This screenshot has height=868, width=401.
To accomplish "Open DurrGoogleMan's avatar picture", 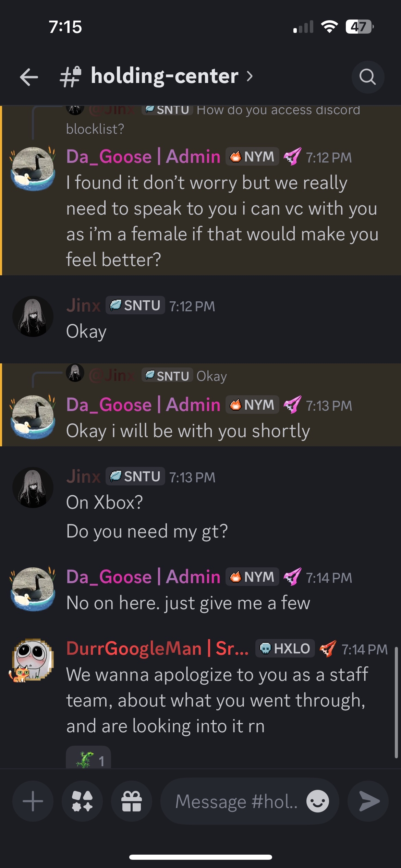I will pos(33,660).
